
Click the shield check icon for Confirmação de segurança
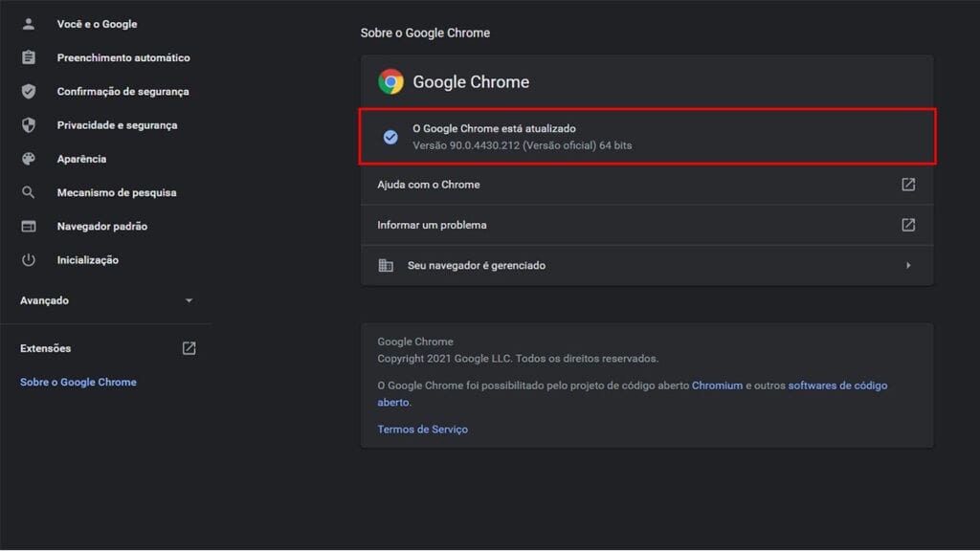pos(28,91)
